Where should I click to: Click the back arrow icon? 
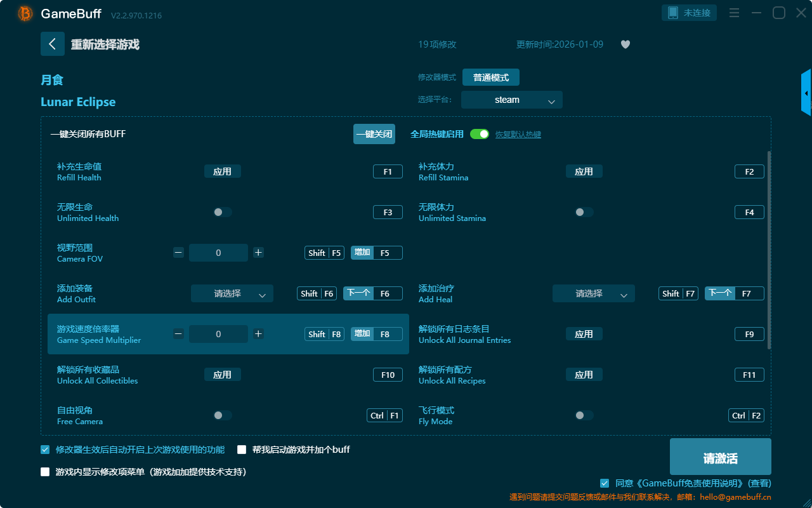coord(53,44)
